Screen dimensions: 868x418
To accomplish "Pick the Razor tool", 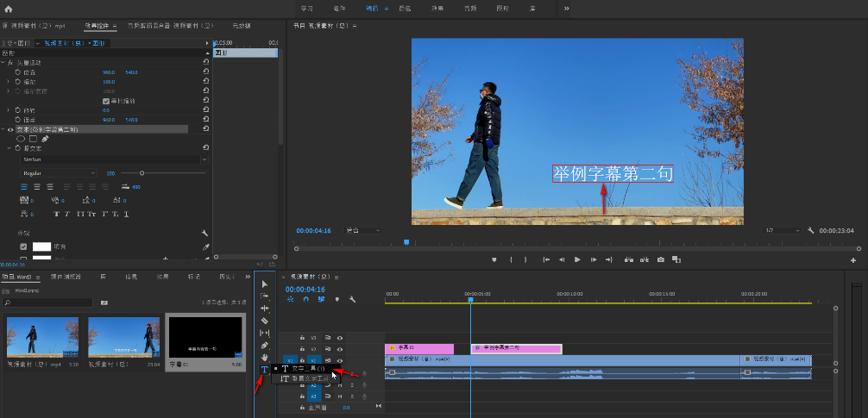I will point(265,321).
